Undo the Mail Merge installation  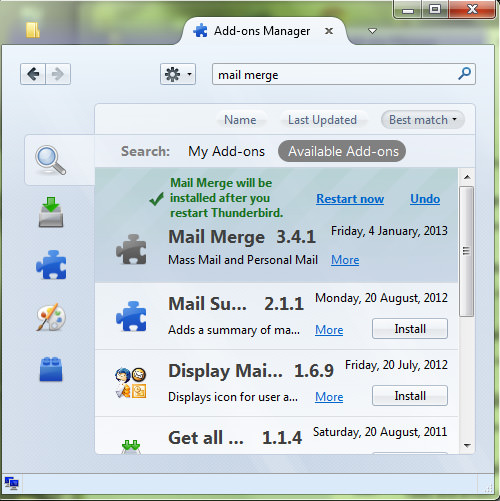pyautogui.click(x=425, y=199)
